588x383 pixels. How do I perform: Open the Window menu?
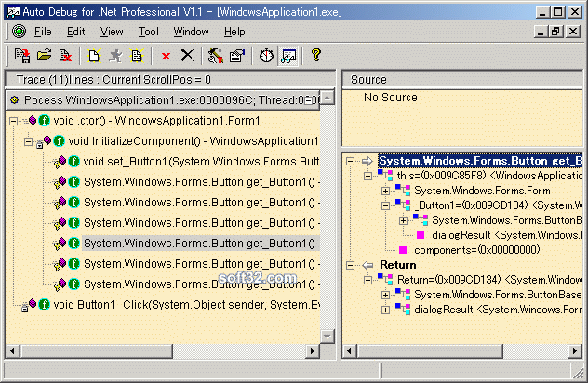point(191,32)
